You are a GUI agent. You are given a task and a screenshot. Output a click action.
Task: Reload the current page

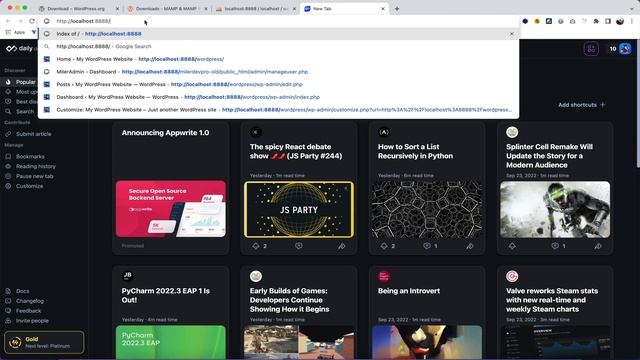[x=32, y=21]
